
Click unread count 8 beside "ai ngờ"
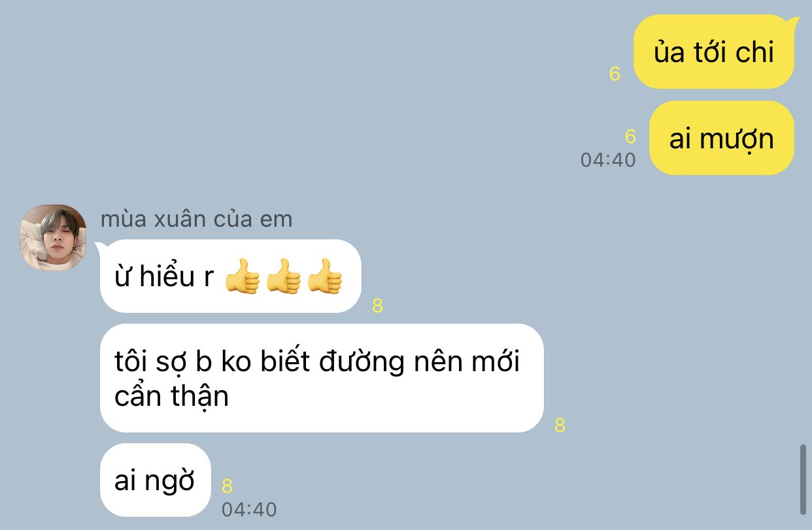click(228, 486)
